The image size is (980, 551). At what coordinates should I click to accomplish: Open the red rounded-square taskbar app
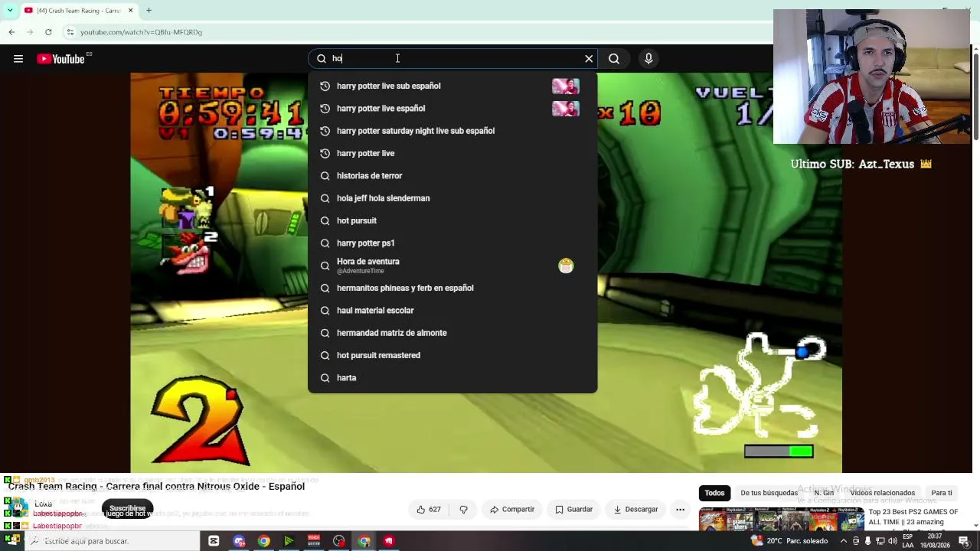coord(389,541)
